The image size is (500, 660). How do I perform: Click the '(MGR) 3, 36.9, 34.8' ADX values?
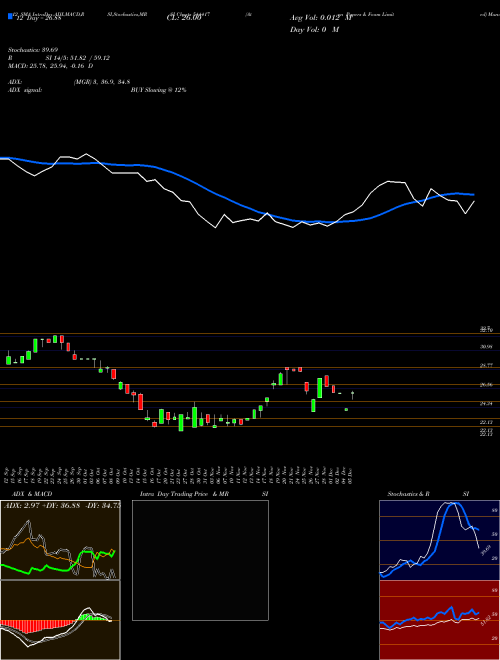[x=101, y=82]
